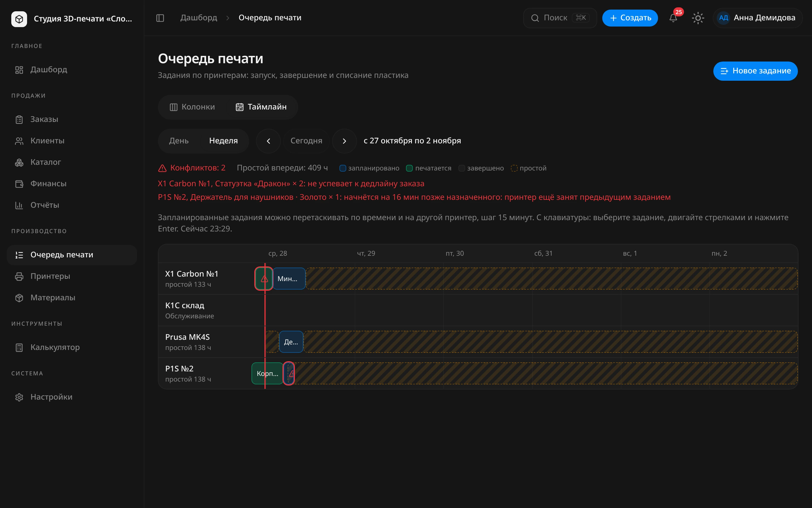Click the red conflict job on P1S №2
The width and height of the screenshot is (812, 508).
coord(289,373)
